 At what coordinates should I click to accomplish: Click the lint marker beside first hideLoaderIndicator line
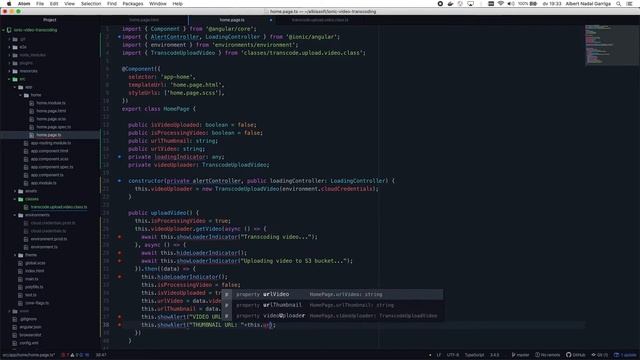tap(120, 253)
